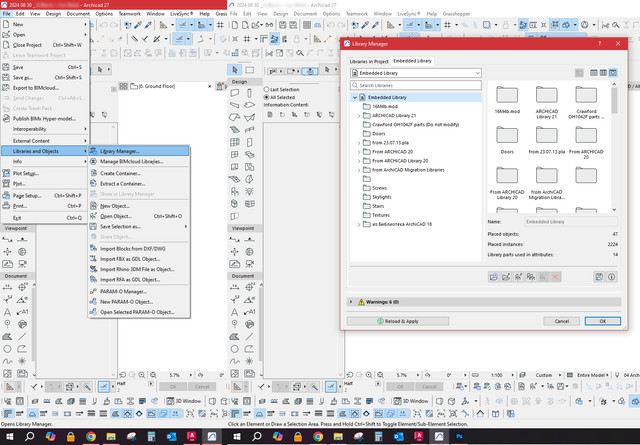Switch to the Libraries in Project tab
Screen dimensions: 640x445
pyautogui.click(x=369, y=61)
